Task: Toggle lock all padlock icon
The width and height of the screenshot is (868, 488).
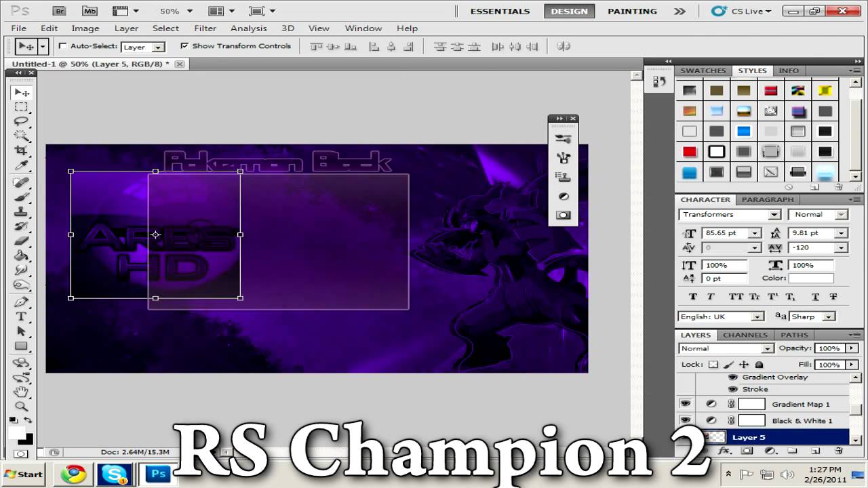Action: click(759, 365)
